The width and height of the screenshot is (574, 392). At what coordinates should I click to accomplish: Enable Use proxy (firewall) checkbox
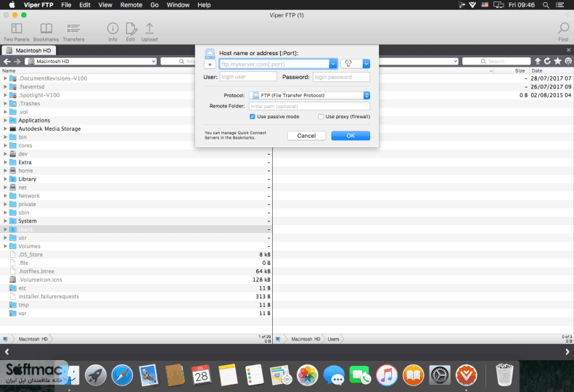pyautogui.click(x=321, y=116)
